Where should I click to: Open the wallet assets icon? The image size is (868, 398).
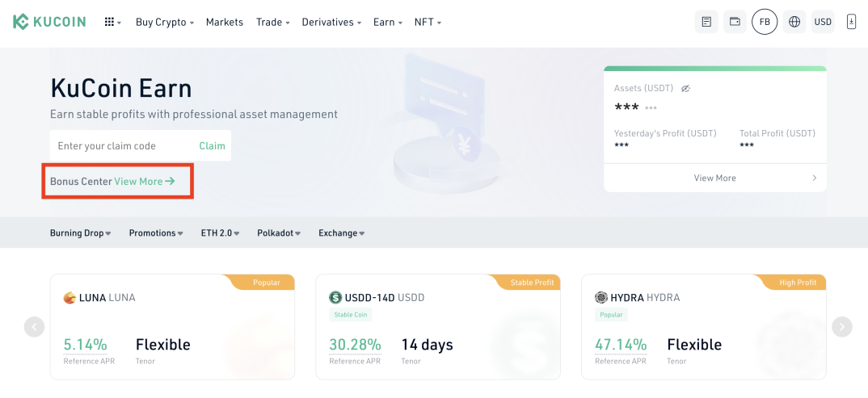(x=735, y=22)
